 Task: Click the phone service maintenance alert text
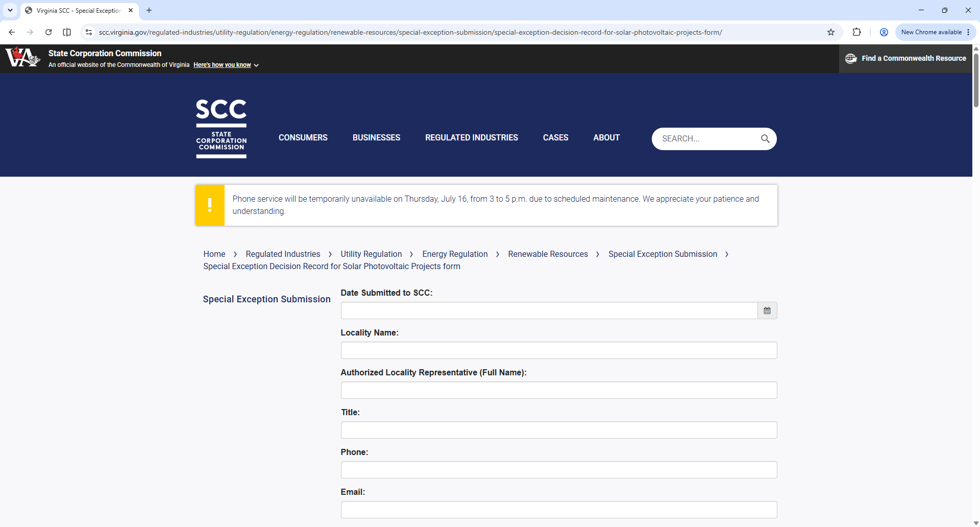point(496,205)
